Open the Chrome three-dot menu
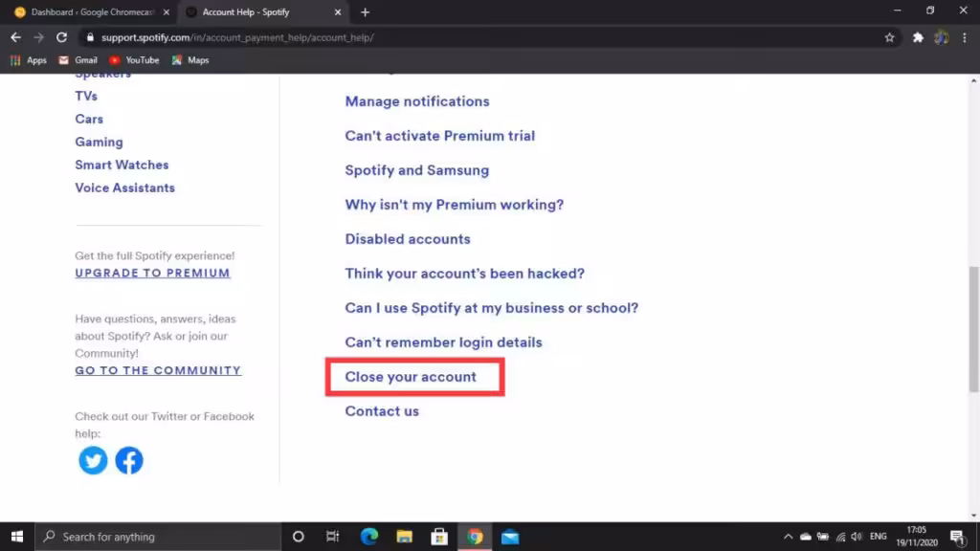Viewport: 980px width, 551px height. pos(965,37)
